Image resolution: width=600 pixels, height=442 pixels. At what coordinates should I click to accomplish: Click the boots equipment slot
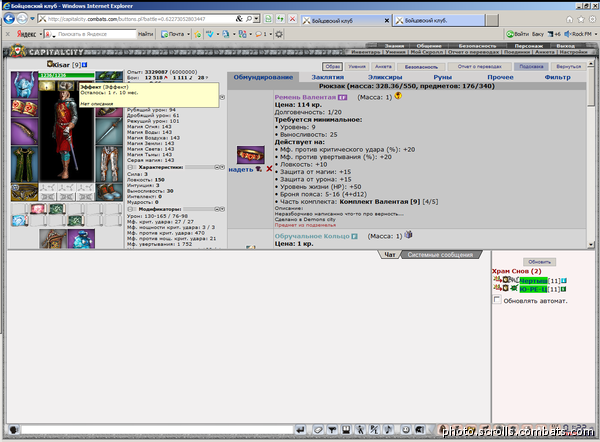click(109, 192)
